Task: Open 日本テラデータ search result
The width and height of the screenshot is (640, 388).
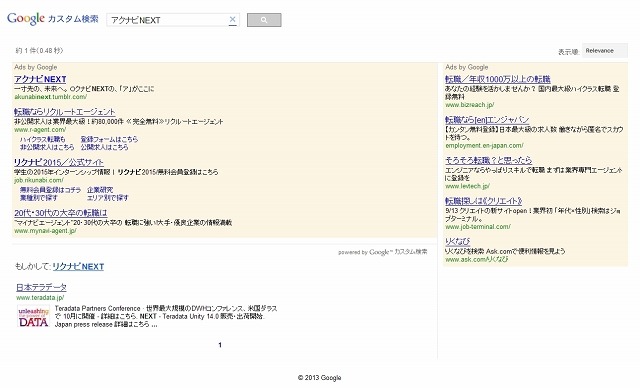Action: tap(41, 287)
